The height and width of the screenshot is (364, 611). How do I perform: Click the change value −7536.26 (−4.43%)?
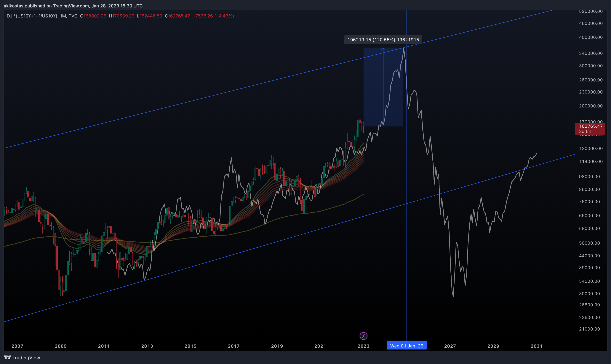(x=213, y=16)
